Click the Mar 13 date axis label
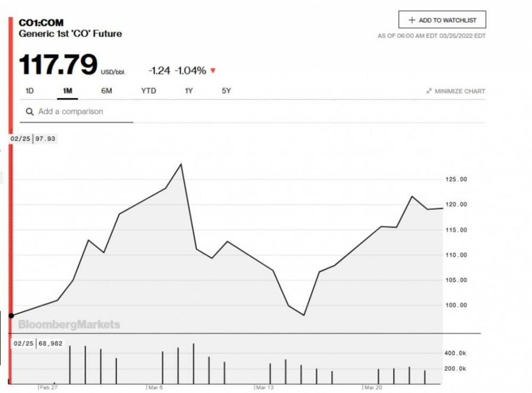Screen dimensions: 532x393 click(x=265, y=388)
